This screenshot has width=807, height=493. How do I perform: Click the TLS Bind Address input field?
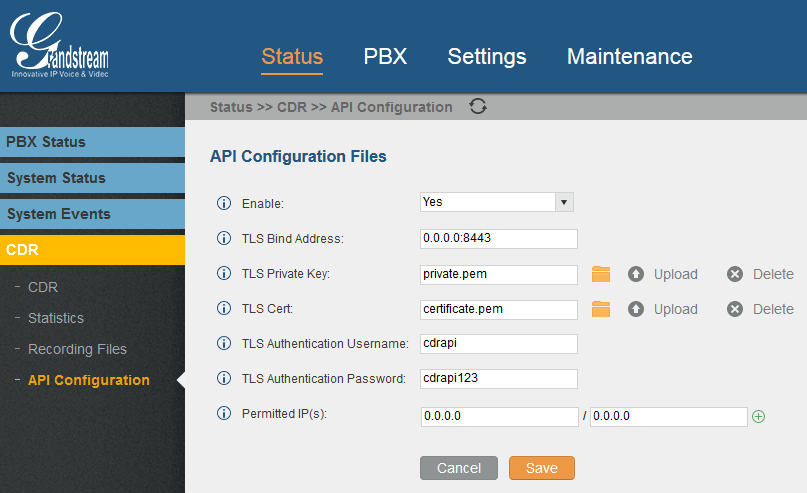[499, 238]
